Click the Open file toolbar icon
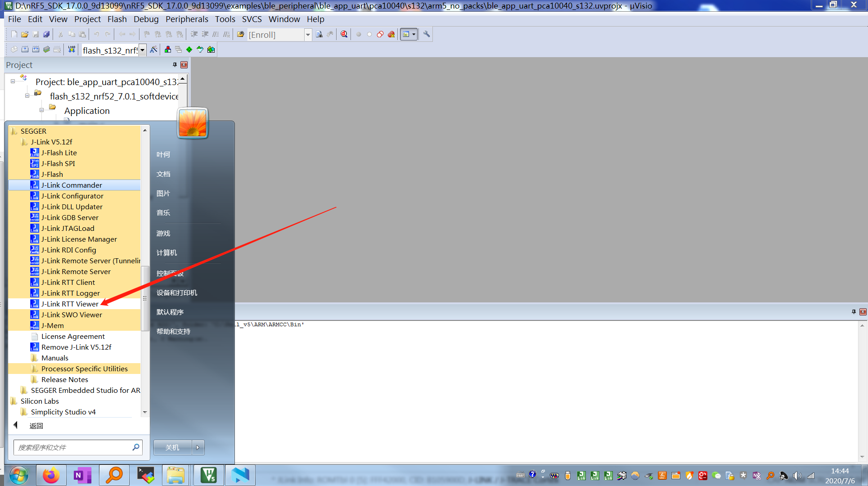The image size is (868, 486). point(25,34)
